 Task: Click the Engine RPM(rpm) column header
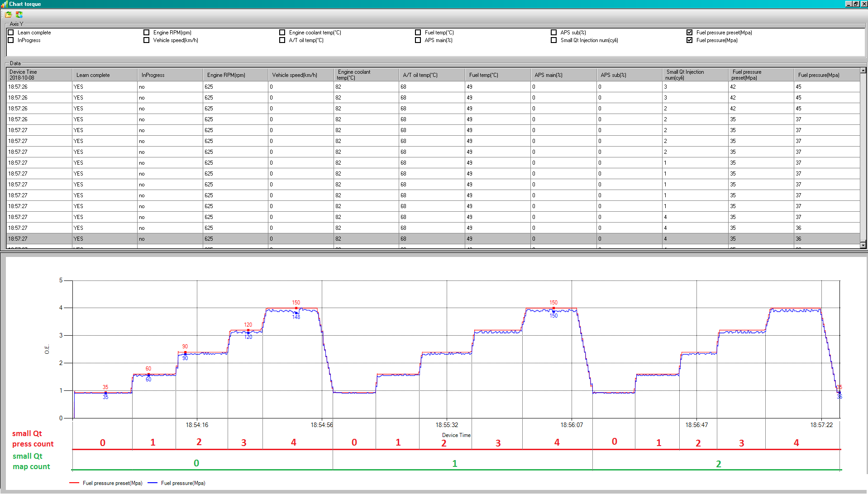(235, 75)
